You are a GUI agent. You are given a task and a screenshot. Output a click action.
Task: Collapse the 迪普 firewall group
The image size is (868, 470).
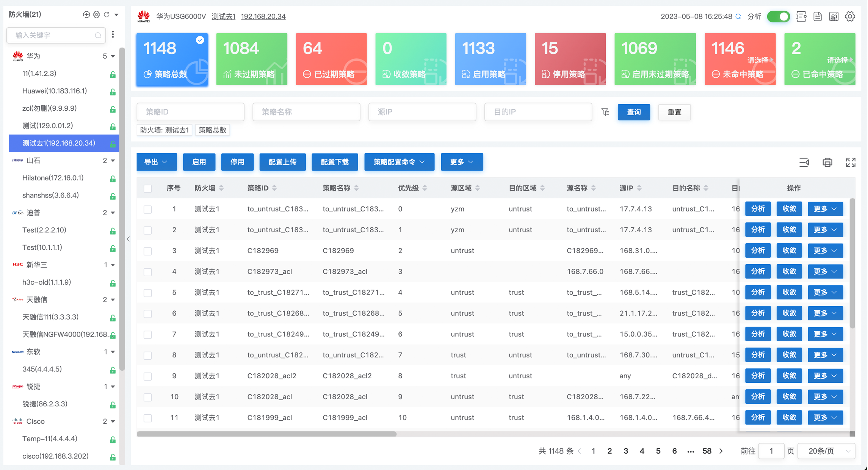113,213
